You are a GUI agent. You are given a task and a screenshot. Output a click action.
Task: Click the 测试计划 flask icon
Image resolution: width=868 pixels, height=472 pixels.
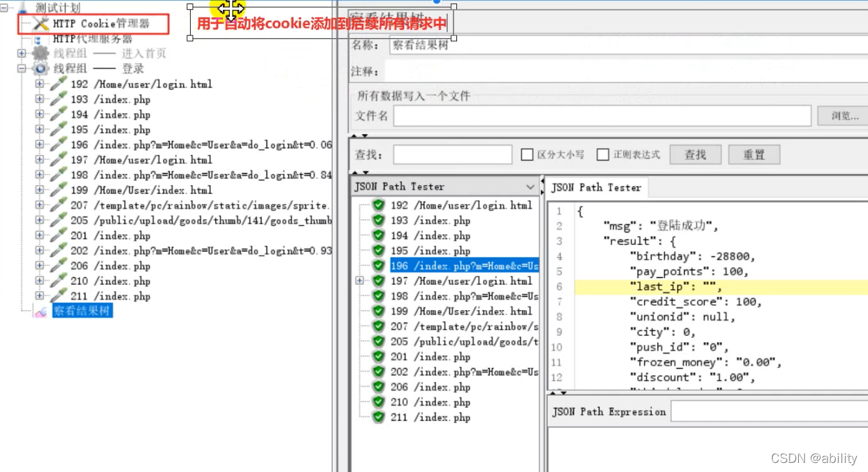pyautogui.click(x=21, y=8)
